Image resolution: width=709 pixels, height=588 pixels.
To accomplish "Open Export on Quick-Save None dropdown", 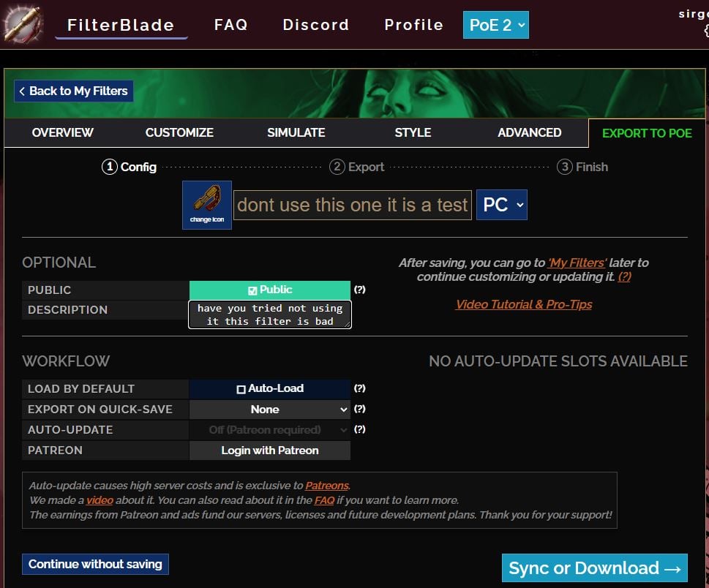I will [269, 410].
